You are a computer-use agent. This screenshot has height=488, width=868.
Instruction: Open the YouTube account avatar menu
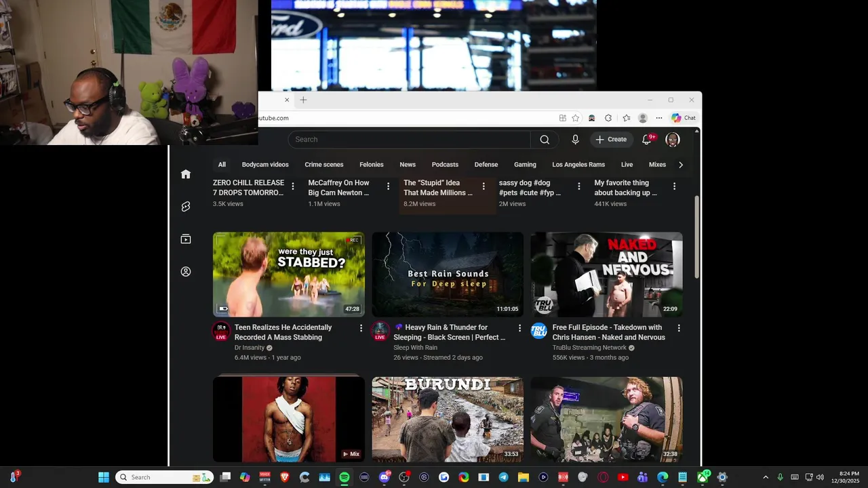click(x=673, y=140)
